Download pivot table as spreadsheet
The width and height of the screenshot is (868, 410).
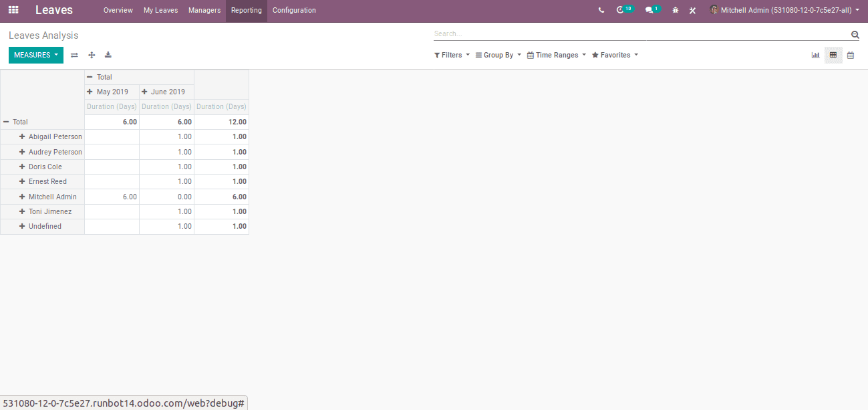(108, 55)
